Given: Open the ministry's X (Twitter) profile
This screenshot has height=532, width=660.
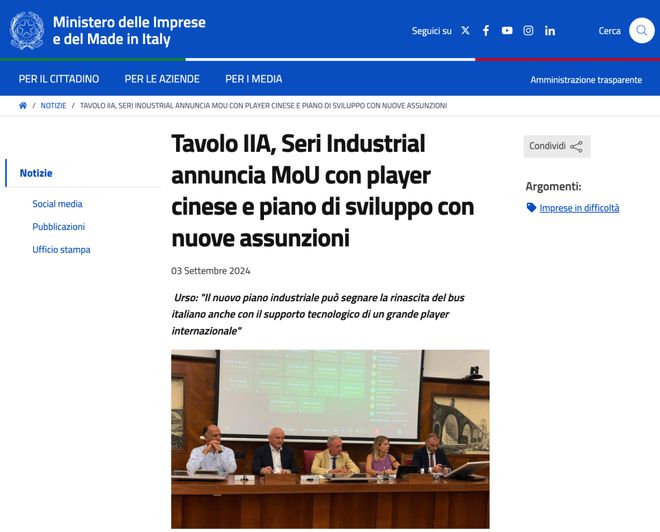Looking at the screenshot, I should point(465,30).
